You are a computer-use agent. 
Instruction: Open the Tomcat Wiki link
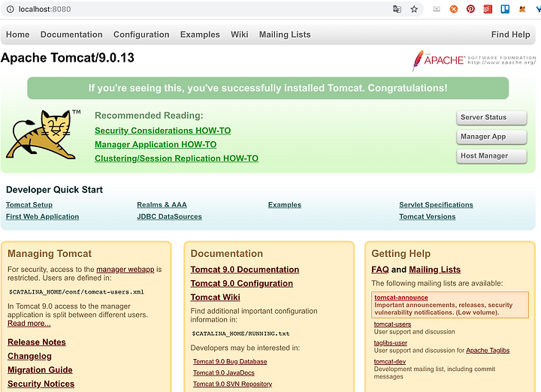(x=216, y=297)
